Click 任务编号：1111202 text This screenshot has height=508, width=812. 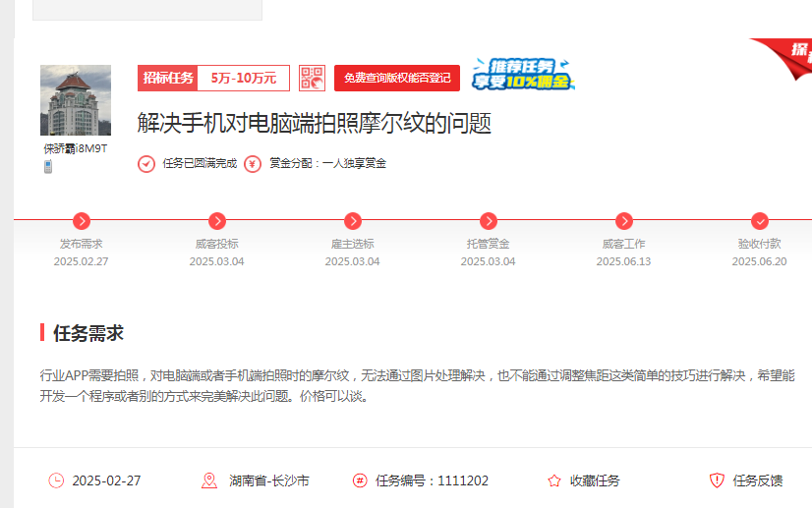pos(432,481)
